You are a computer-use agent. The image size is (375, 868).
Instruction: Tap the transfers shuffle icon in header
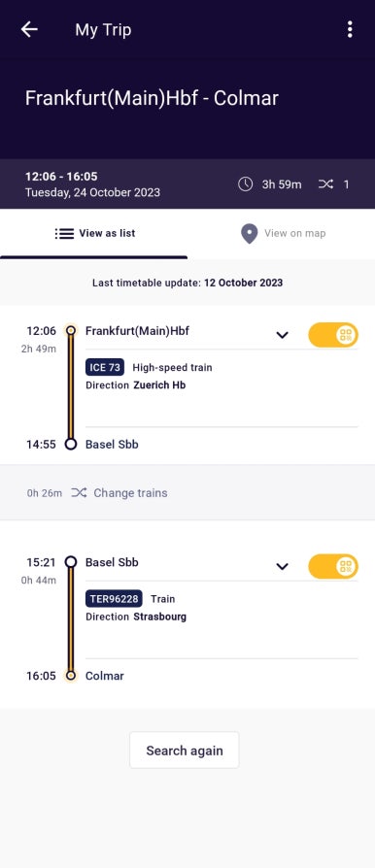tap(325, 184)
